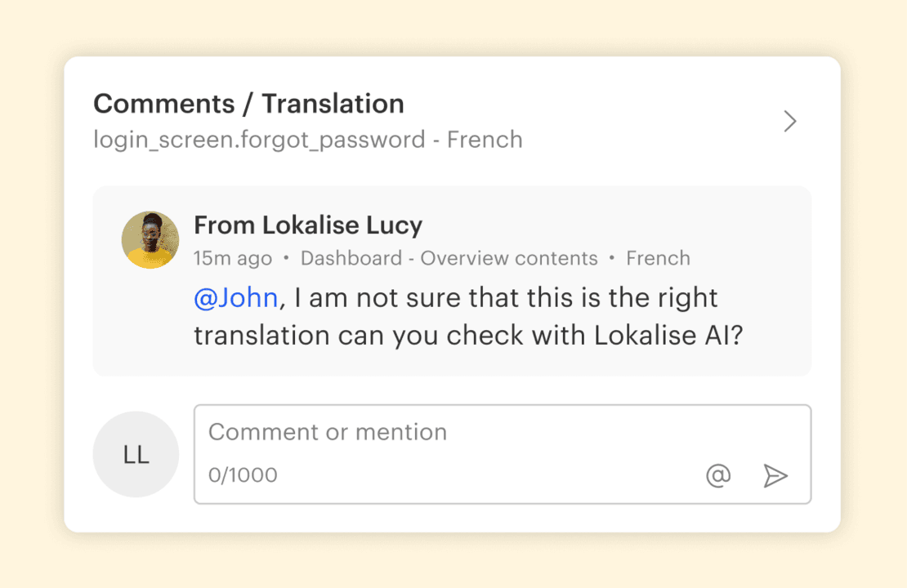Click Lokalise Lucy's profile photo
The height and width of the screenshot is (588, 907).
[150, 240]
